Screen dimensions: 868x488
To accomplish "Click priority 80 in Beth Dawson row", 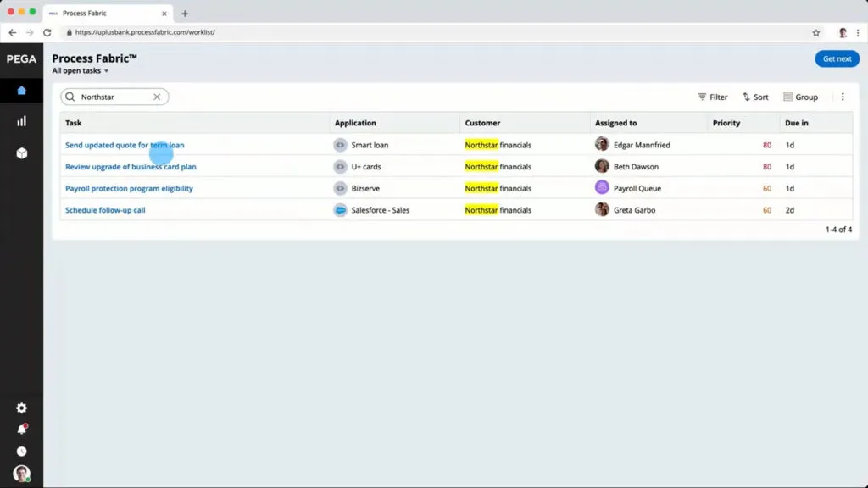I will pyautogui.click(x=766, y=167).
